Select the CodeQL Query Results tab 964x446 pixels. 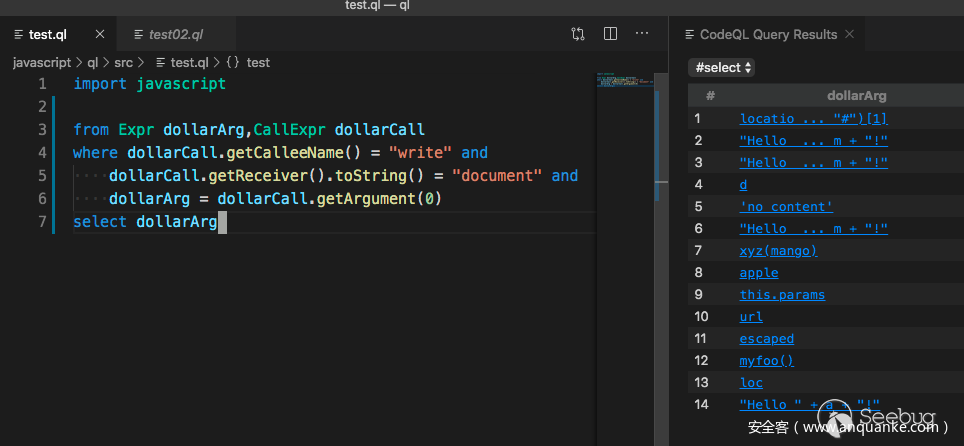768,34
